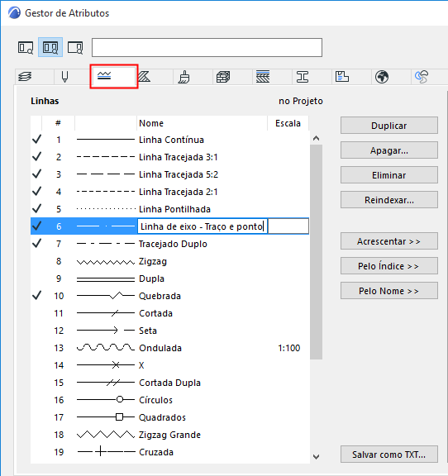Toggle checkmark of Tracejado Duplo row

[x=36, y=244]
